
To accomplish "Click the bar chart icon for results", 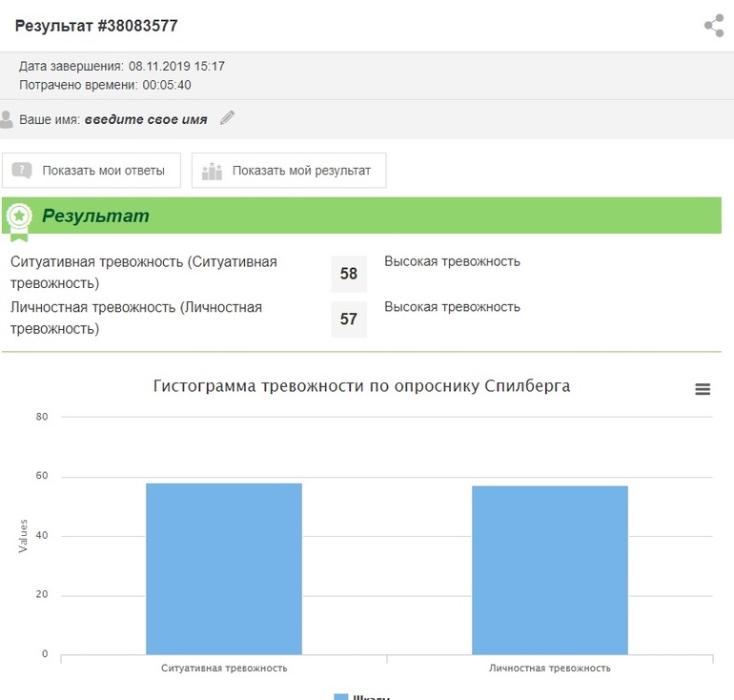I will (x=212, y=171).
